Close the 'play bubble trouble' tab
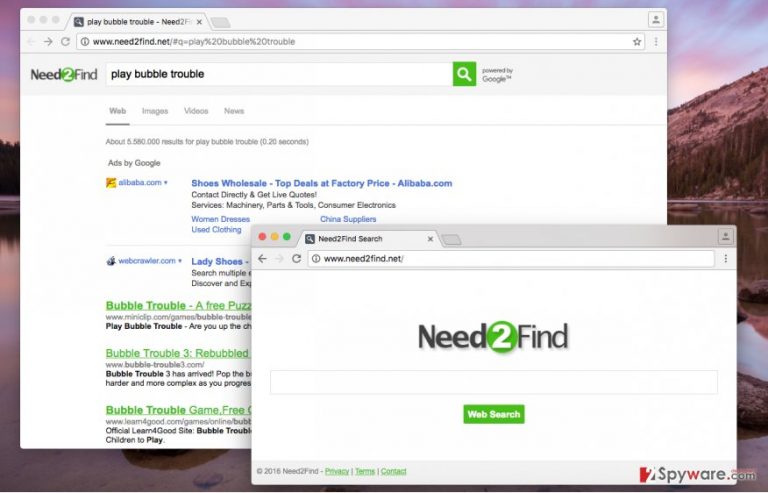 [x=199, y=22]
